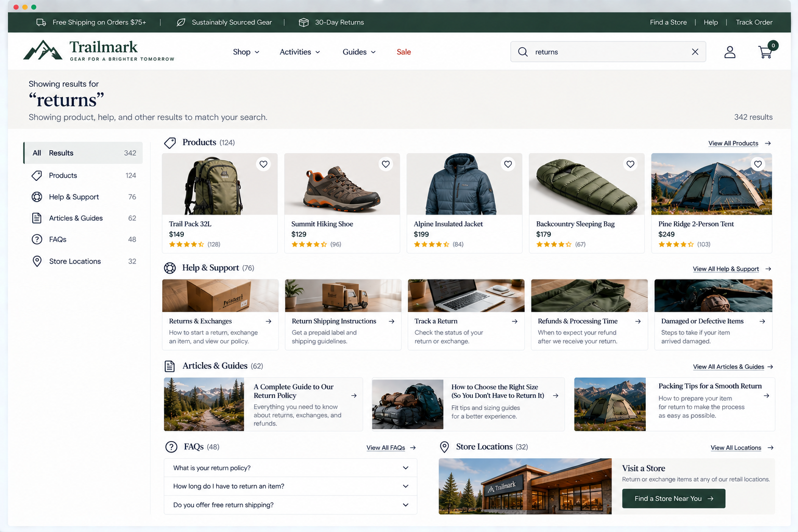Filter results by Help & Support
798x532 pixels.
click(83, 197)
